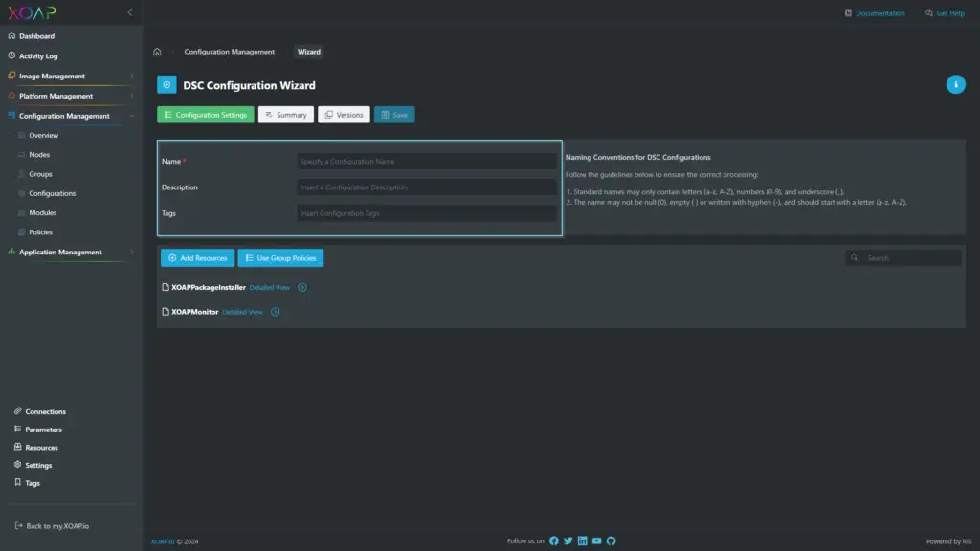The image size is (980, 551).
Task: Click the Tags bookmark icon
Action: (17, 482)
